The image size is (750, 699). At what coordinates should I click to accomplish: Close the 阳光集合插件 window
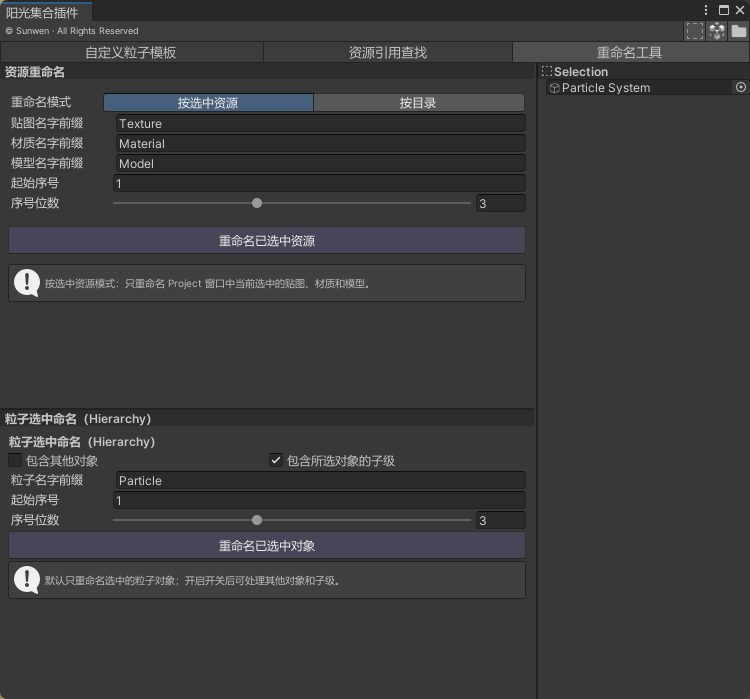[740, 10]
